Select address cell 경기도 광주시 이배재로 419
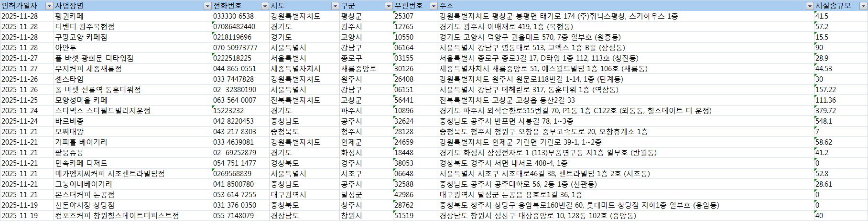 point(626,27)
